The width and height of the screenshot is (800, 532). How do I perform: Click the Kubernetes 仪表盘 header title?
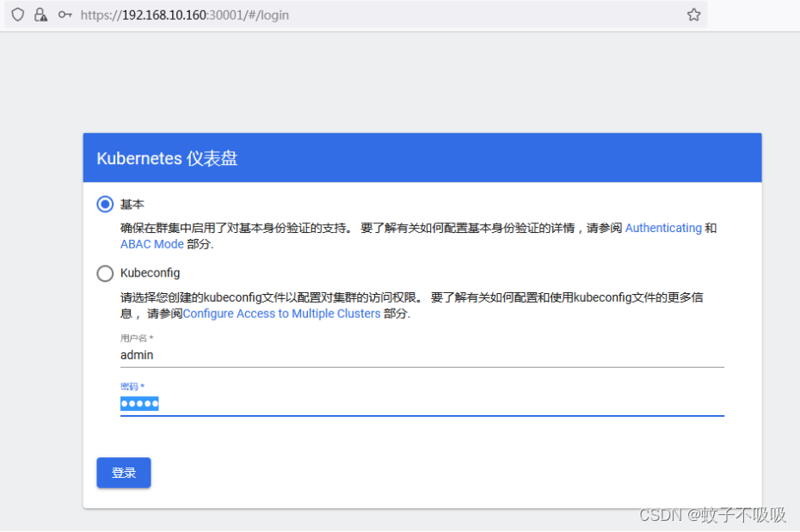click(167, 158)
